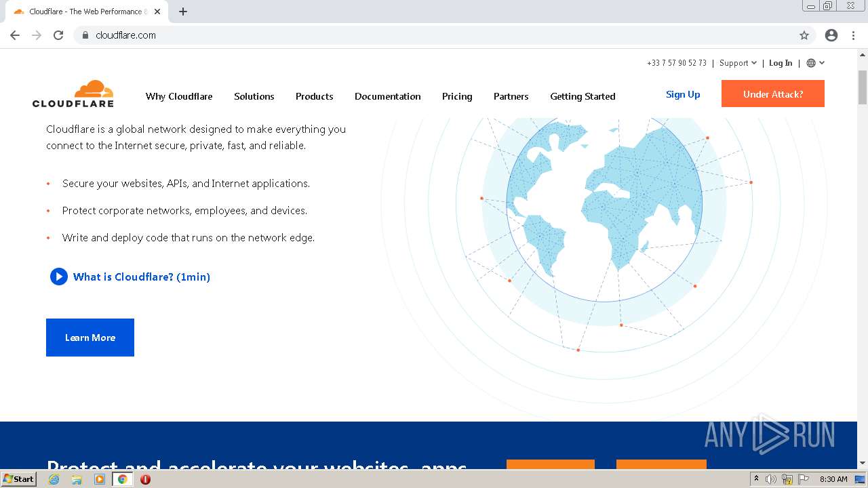Open What is Cloudflare? (1min) link

pos(142,277)
